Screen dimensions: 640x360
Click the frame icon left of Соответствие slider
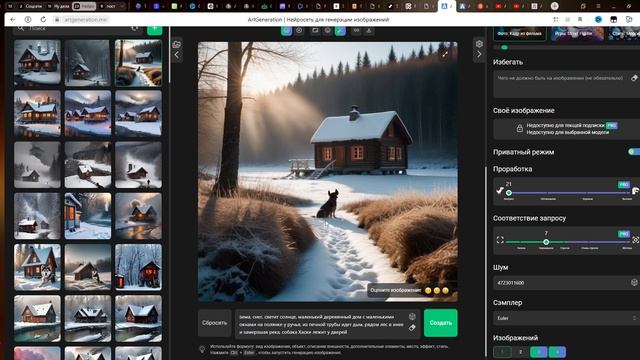pos(500,240)
